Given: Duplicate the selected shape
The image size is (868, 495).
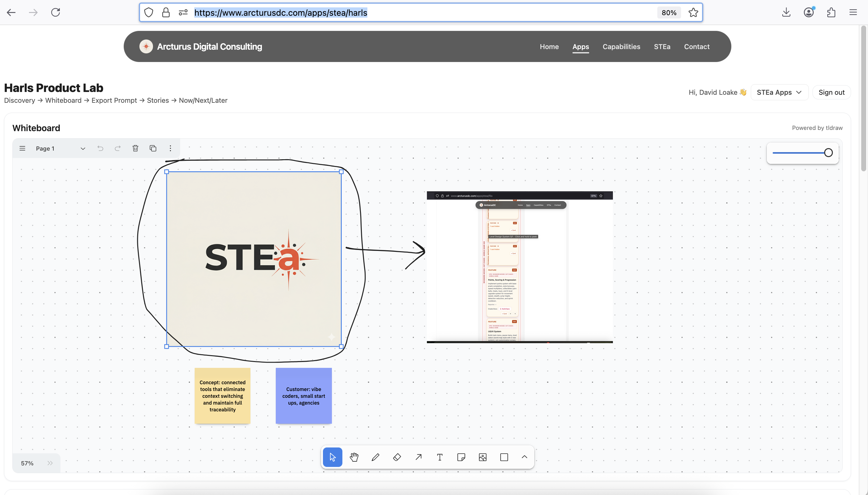Looking at the screenshot, I should pos(153,148).
